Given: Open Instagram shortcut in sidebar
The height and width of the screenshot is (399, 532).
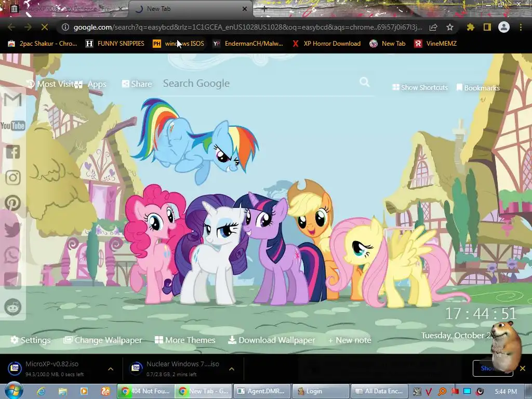Looking at the screenshot, I should coord(13,178).
